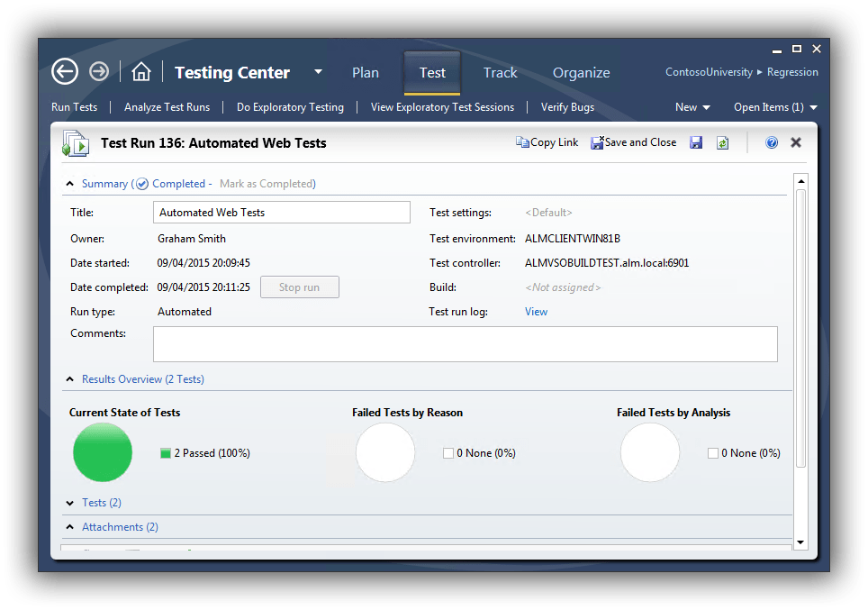The width and height of the screenshot is (868, 610).
Task: Open the Testing Center dropdown arrow
Action: [x=319, y=71]
